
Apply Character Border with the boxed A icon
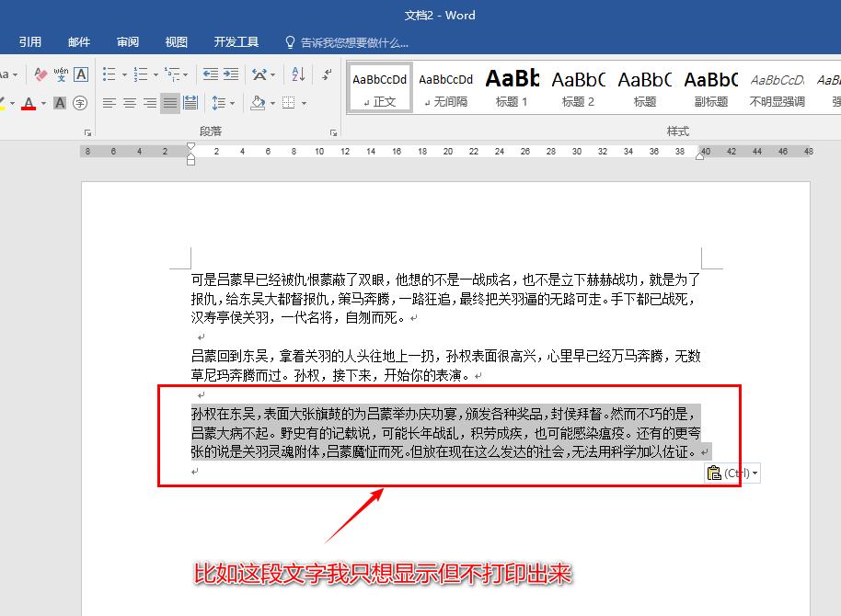point(80,74)
